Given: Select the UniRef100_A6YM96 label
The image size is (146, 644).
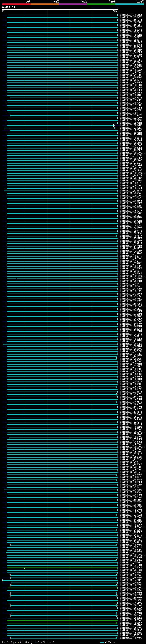Looking at the screenshot, I should pyautogui.click(x=131, y=638).
